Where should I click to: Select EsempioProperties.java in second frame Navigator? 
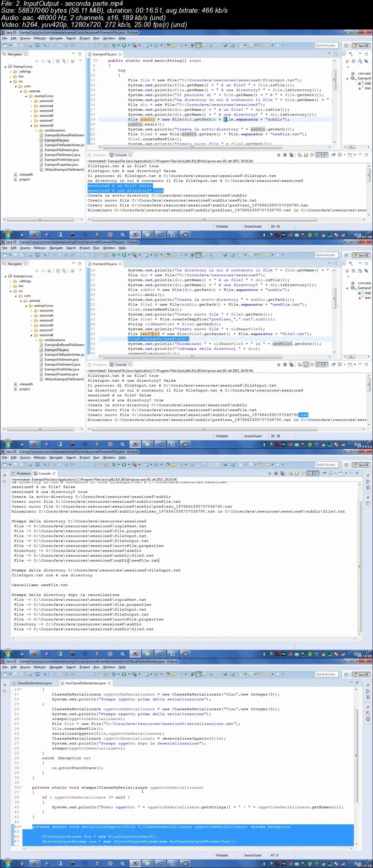tap(61, 374)
